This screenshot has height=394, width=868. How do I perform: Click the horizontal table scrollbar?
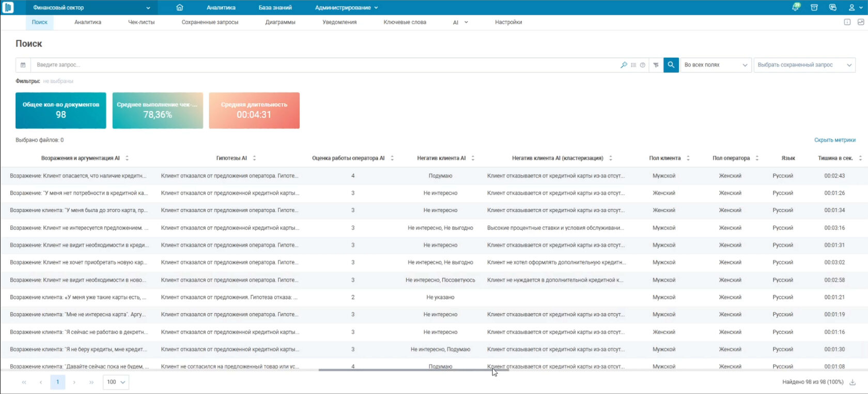(x=413, y=370)
